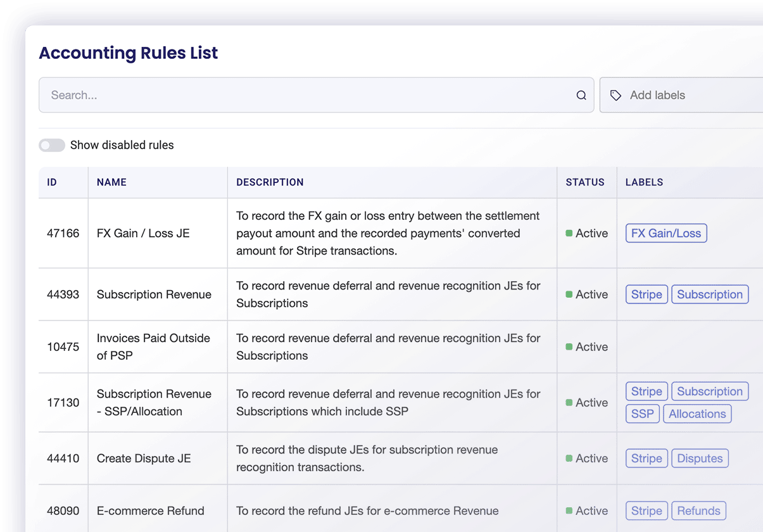Viewport: 763px width, 532px height.
Task: Click the Allocations label chip
Action: click(697, 414)
